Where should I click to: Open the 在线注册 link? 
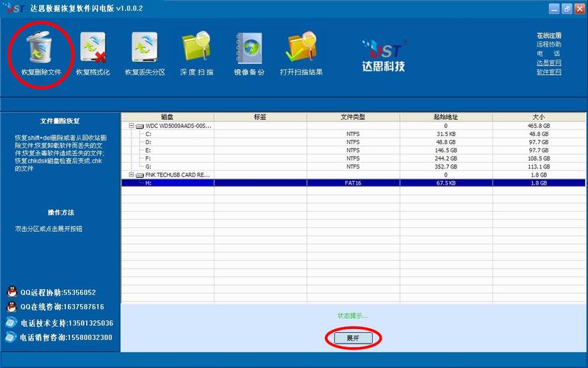(x=548, y=35)
